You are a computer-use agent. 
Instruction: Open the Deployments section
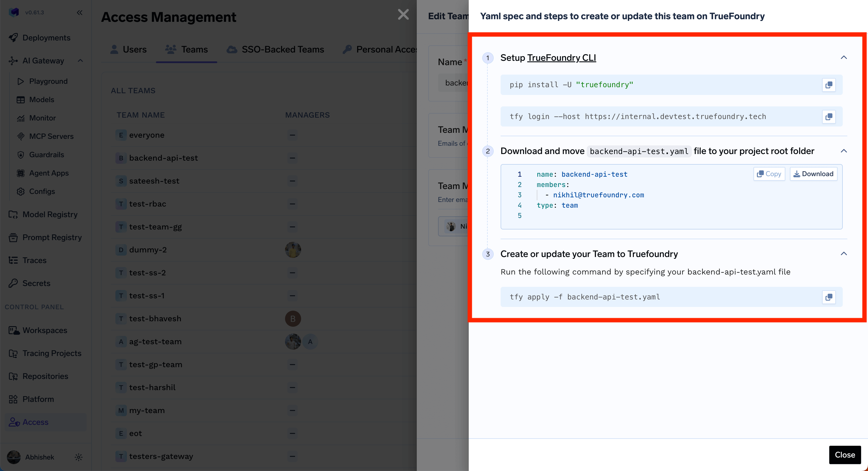click(46, 38)
